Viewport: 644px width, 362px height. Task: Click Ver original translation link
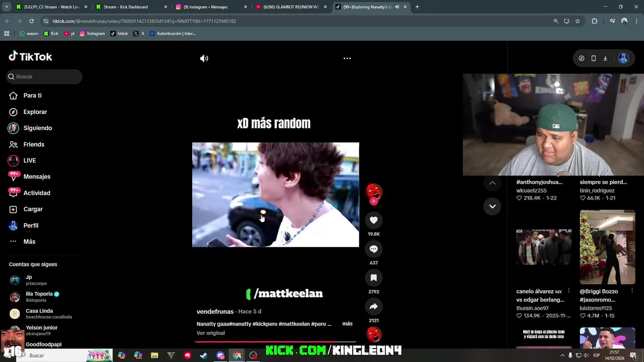tap(210, 333)
